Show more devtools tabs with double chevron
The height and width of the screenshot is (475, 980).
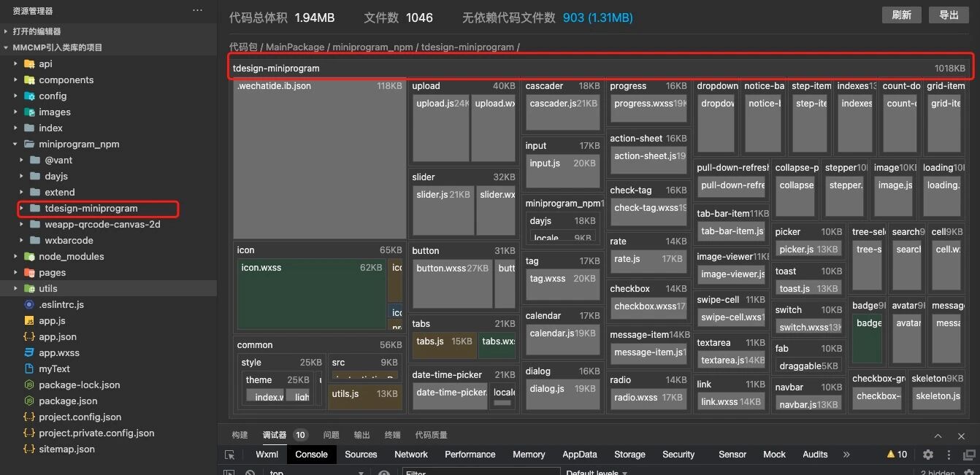click(x=846, y=454)
